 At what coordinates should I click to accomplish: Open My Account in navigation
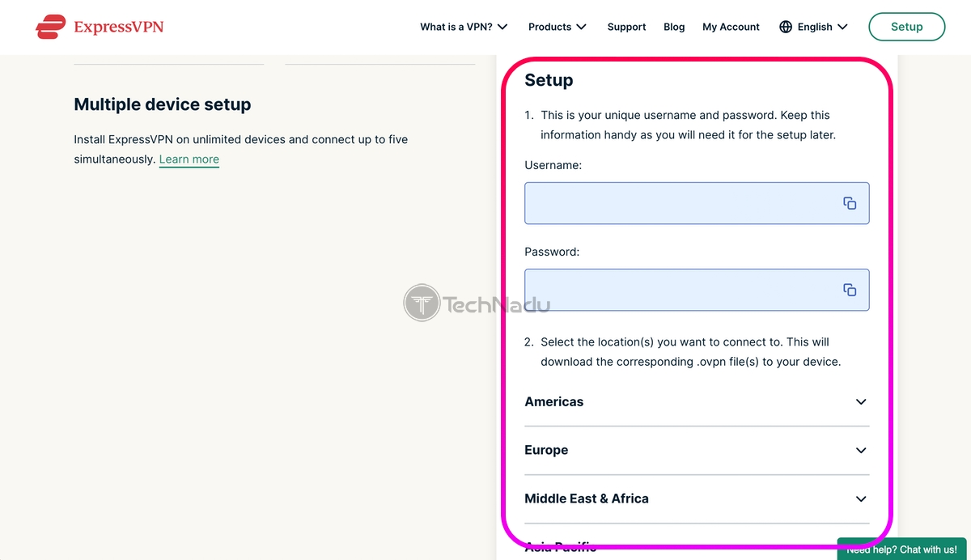point(731,27)
